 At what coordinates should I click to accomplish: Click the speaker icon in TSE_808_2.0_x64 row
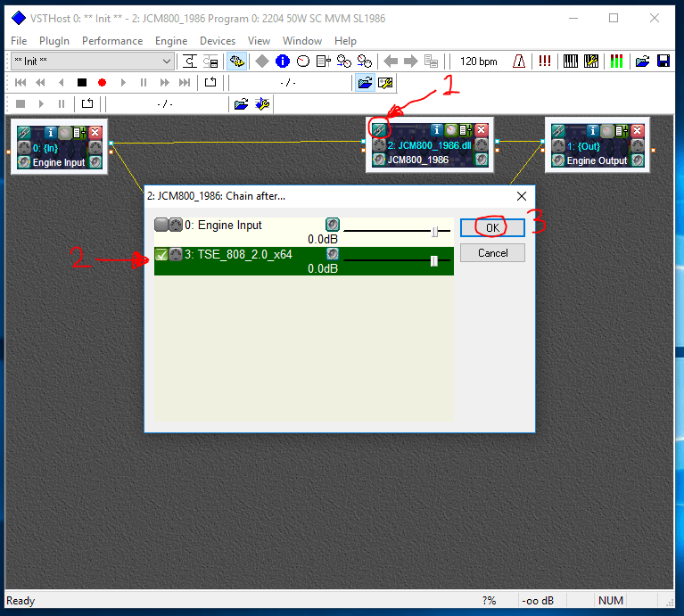[x=333, y=254]
